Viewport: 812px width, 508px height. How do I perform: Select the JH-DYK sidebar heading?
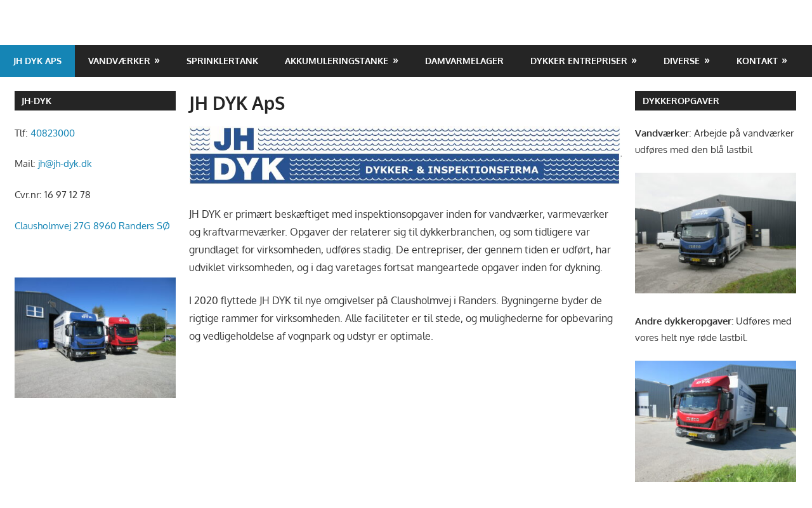pos(95,101)
